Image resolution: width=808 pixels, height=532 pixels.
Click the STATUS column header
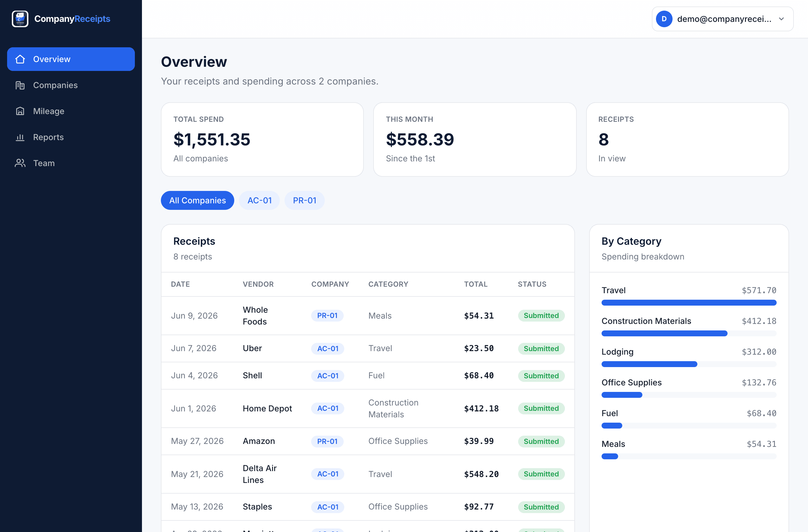pos(532,284)
